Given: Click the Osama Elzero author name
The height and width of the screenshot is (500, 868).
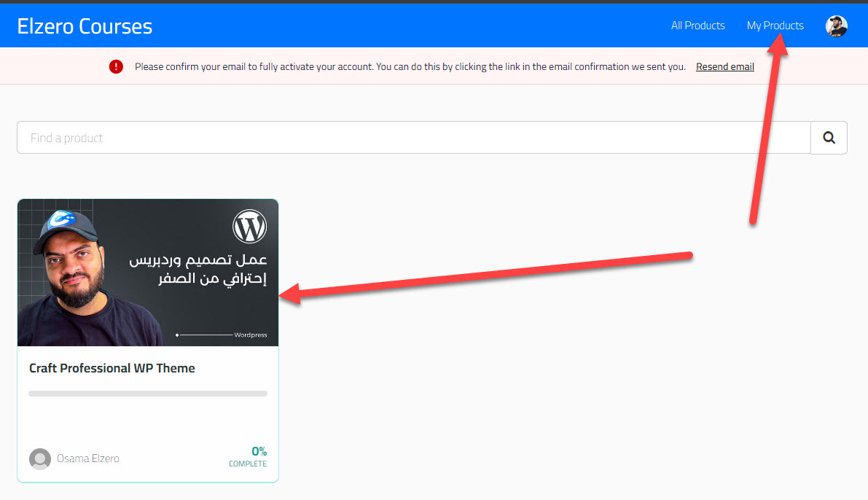Looking at the screenshot, I should coord(88,458).
